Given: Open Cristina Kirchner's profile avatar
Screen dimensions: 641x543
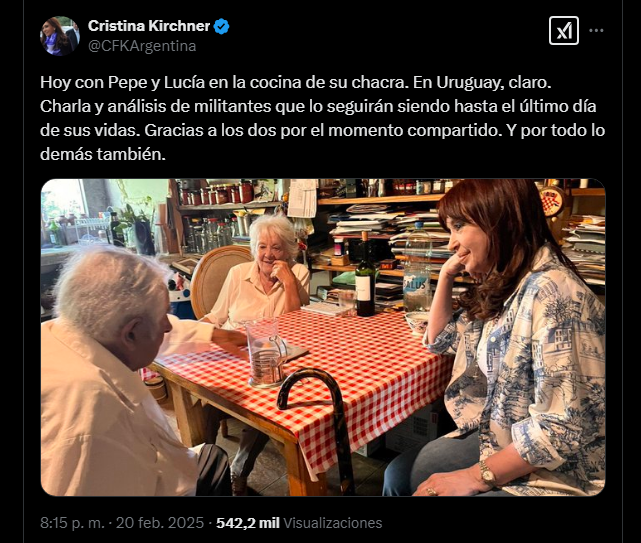Looking at the screenshot, I should coord(60,36).
